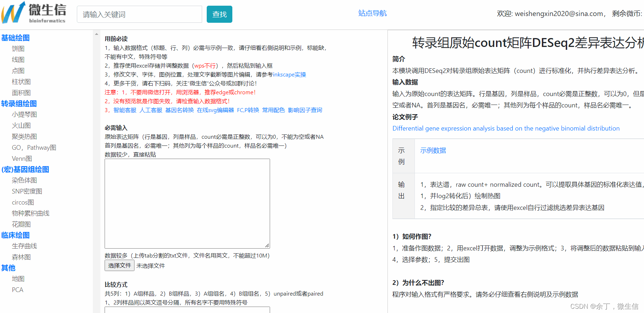Open the inkscape实操 tutorial link
The width and height of the screenshot is (644, 313).
(289, 75)
